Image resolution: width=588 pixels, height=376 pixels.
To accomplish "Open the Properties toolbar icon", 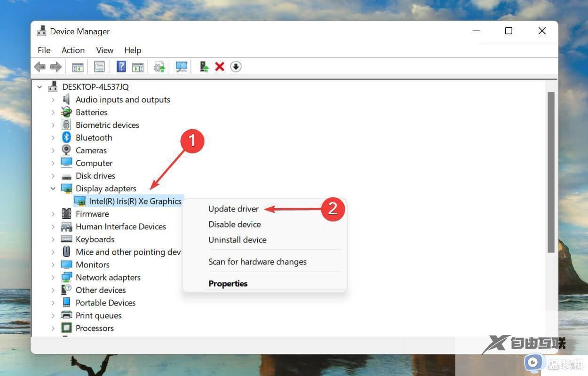I will point(99,67).
